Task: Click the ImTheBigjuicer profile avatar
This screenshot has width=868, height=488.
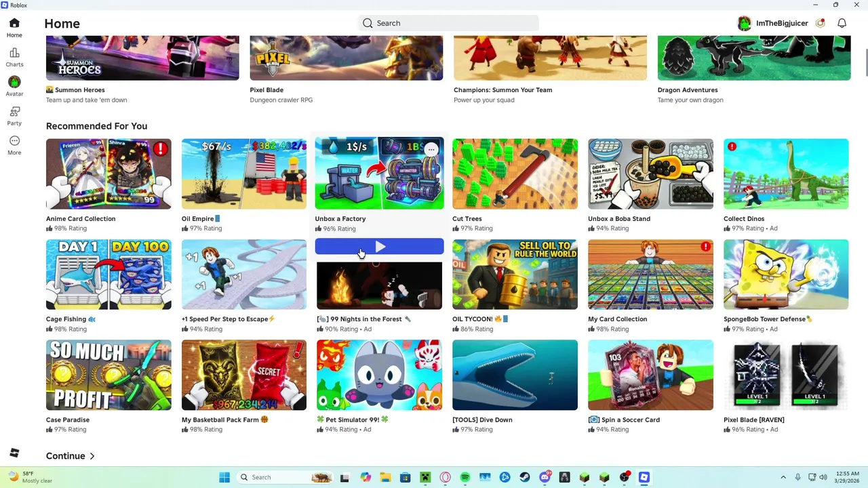Action: [x=745, y=23]
